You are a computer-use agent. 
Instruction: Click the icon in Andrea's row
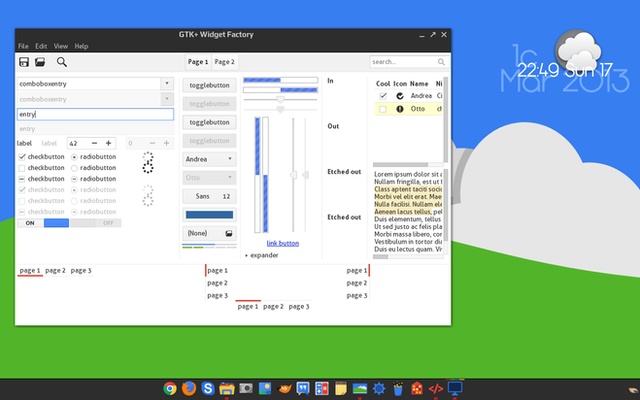400,96
